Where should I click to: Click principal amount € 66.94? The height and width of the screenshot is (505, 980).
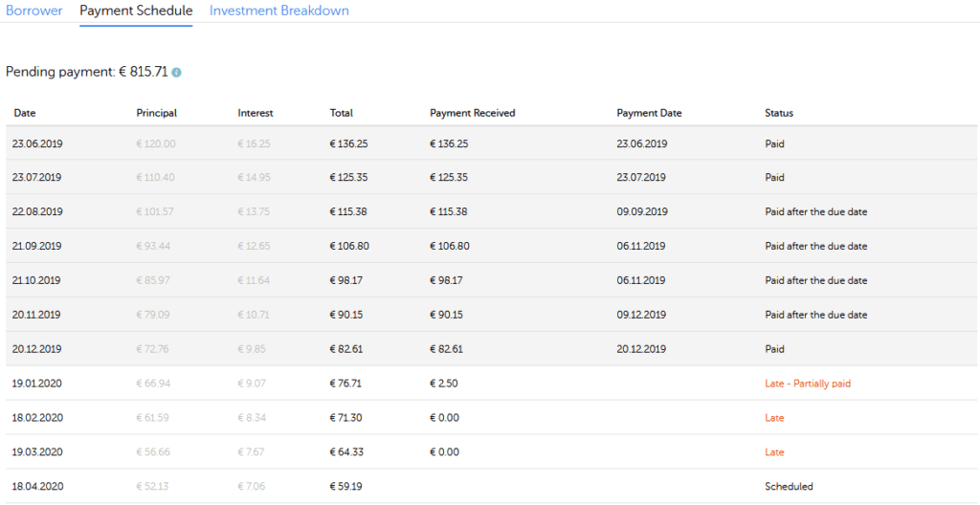pyautogui.click(x=153, y=384)
